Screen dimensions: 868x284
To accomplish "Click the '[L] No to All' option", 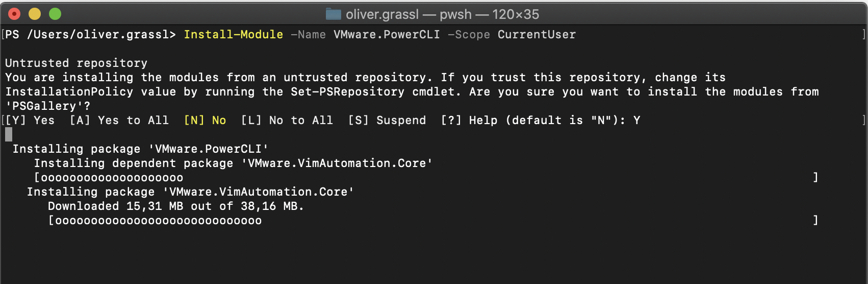I will click(x=287, y=120).
